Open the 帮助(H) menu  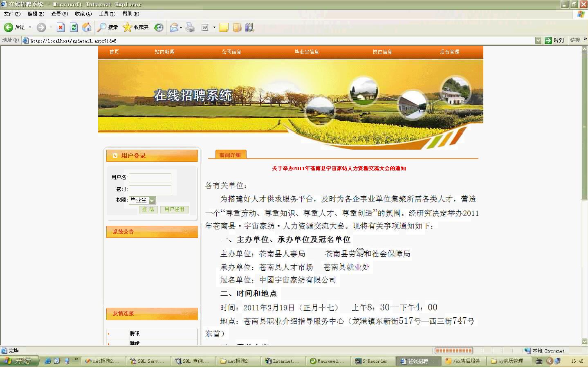pyautogui.click(x=130, y=14)
